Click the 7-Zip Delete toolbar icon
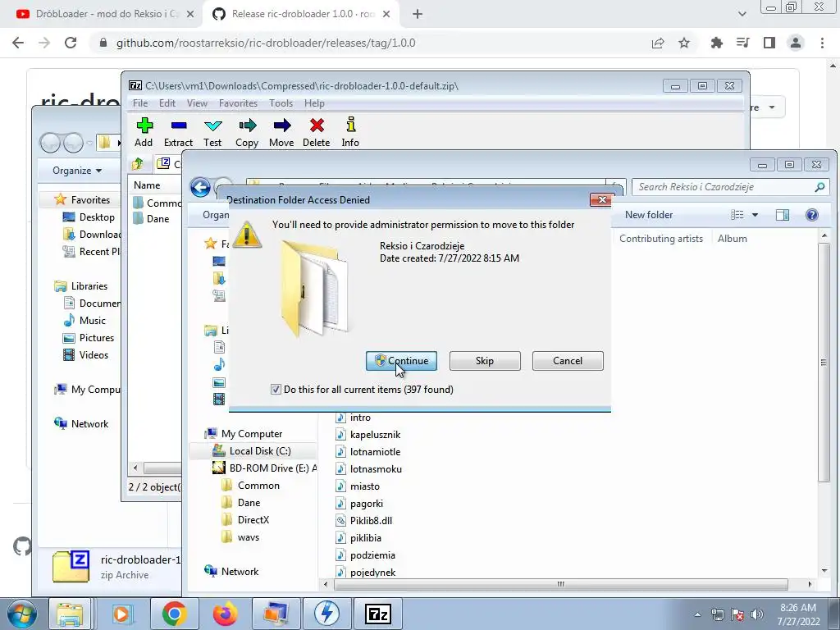Viewport: 840px width, 630px height. (x=317, y=126)
